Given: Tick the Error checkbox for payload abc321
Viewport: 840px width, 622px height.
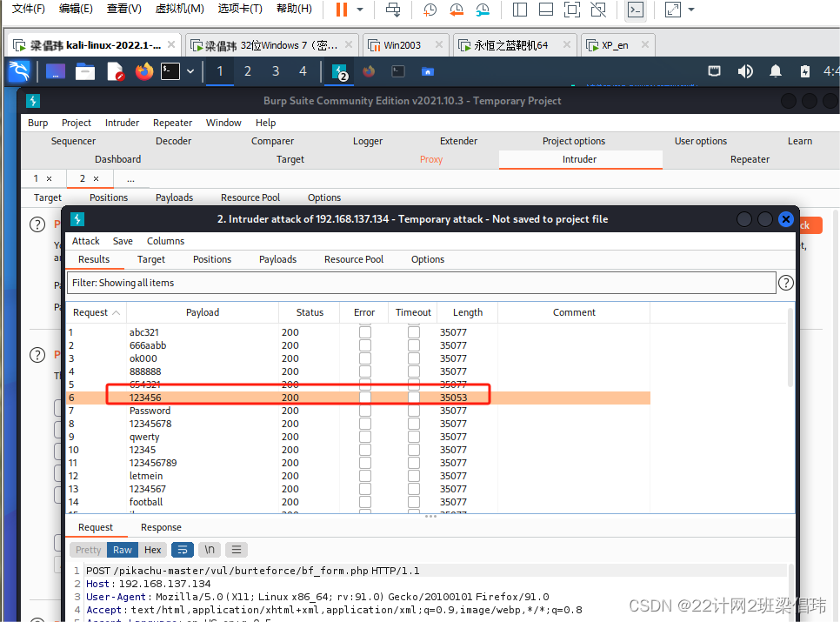Looking at the screenshot, I should 365,332.
